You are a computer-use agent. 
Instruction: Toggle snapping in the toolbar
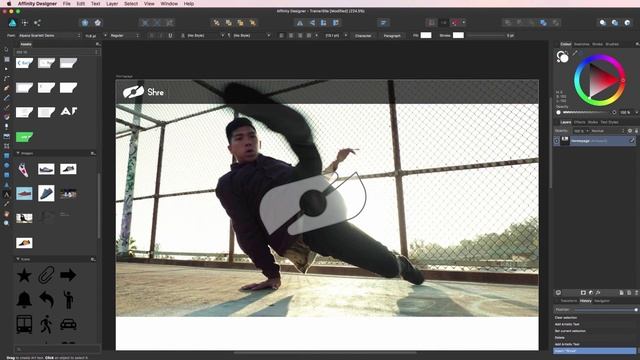click(456, 23)
